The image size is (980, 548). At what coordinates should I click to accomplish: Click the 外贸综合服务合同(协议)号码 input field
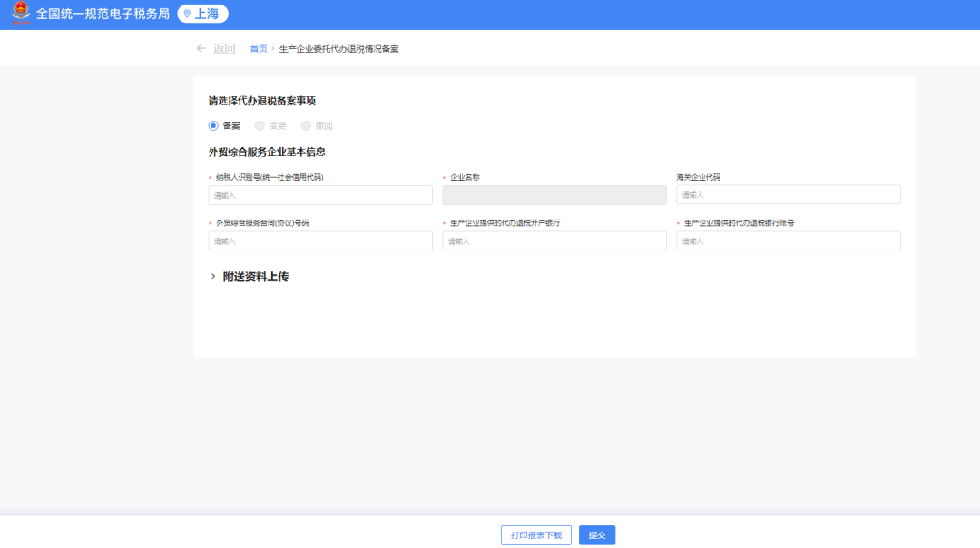pos(320,241)
